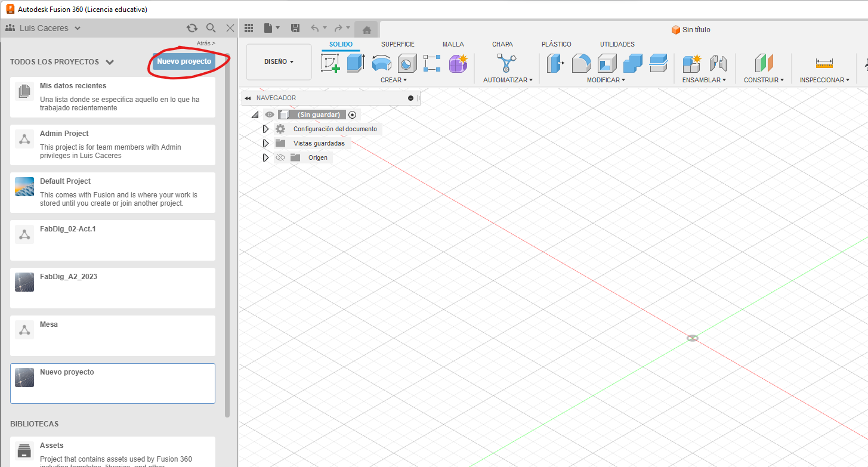Expand the Origen node
This screenshot has height=467, width=868.
(x=266, y=157)
